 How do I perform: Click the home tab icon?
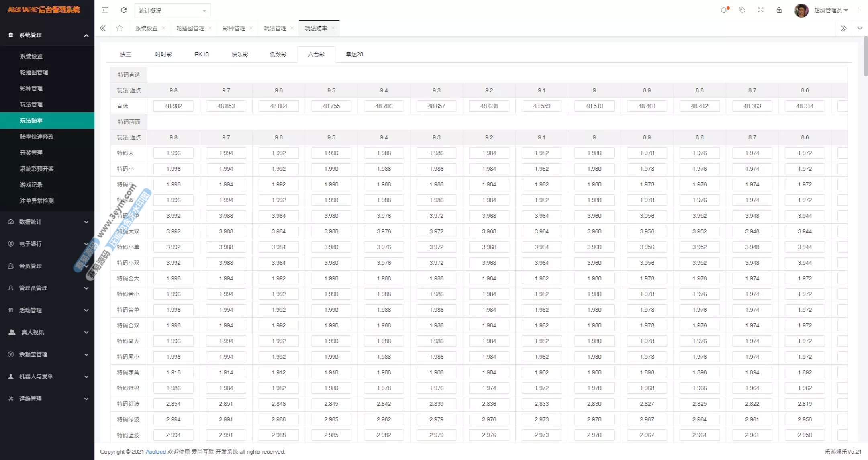(120, 28)
